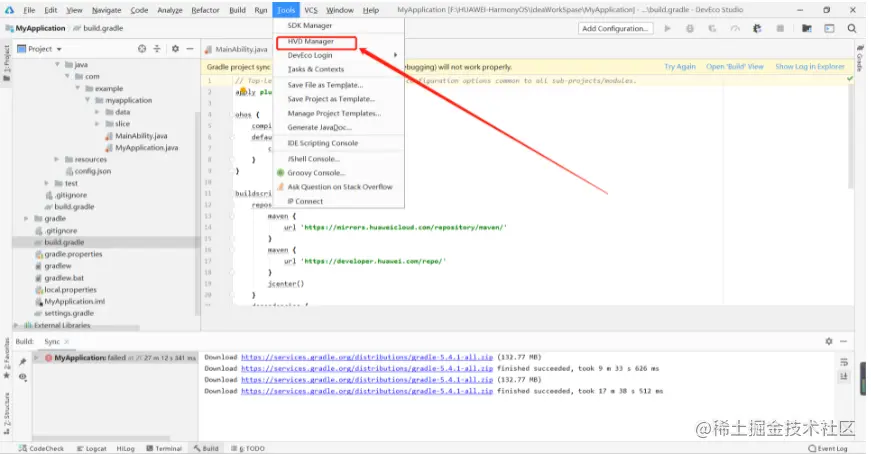The image size is (871, 454).
Task: Open Logcat tool window
Action: pyautogui.click(x=91, y=448)
